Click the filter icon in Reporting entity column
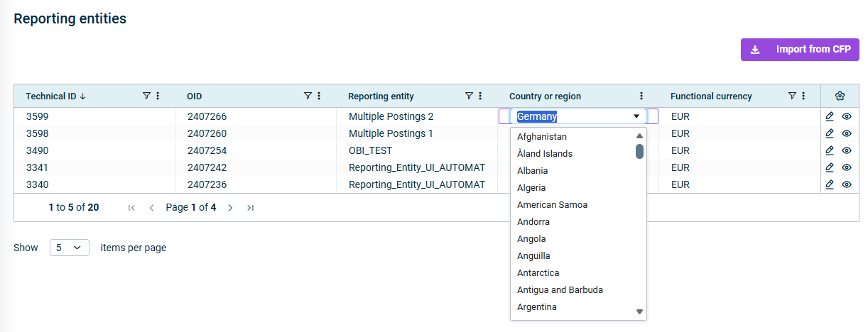This screenshot has width=868, height=332. click(x=469, y=96)
